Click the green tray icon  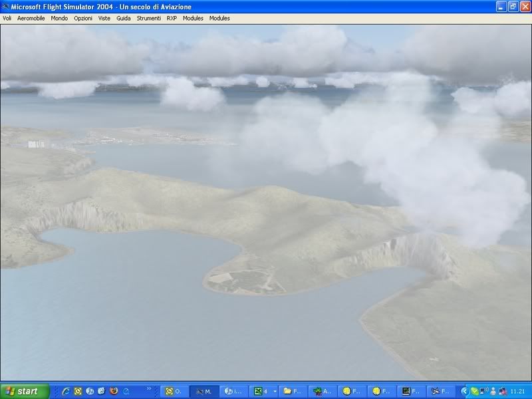(x=475, y=392)
